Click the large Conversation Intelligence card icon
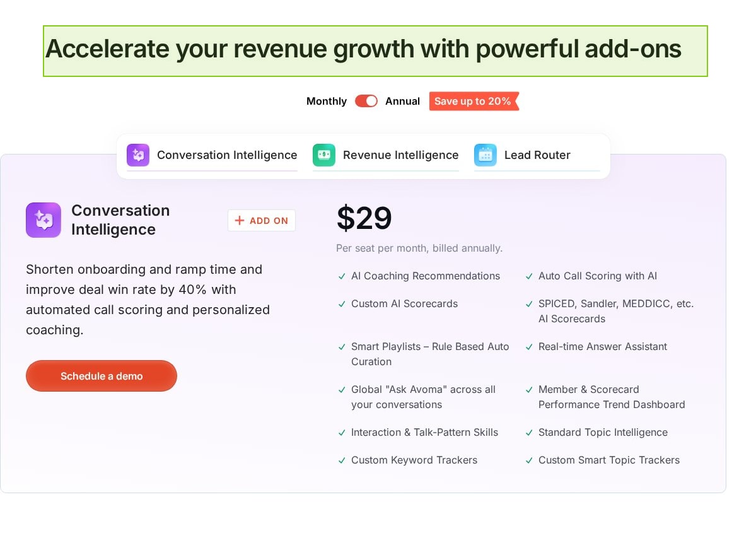Screen dimensions: 756x543 click(44, 220)
